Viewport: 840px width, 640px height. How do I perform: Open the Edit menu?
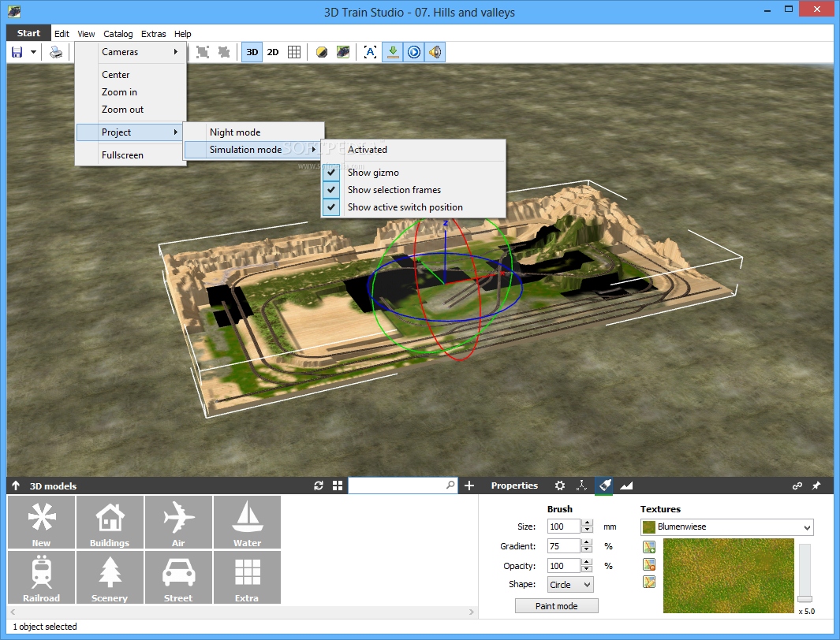point(62,34)
